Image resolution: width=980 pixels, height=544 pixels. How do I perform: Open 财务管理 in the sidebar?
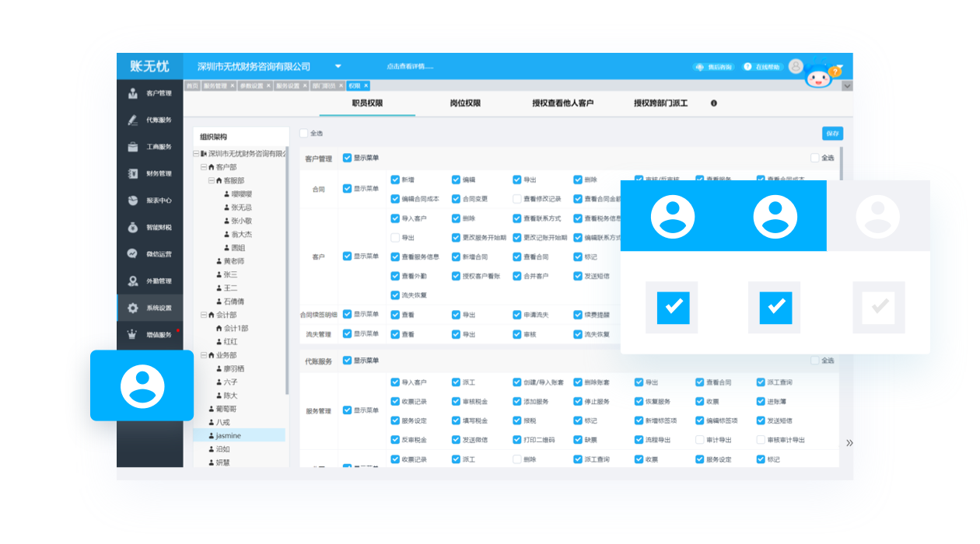(150, 173)
